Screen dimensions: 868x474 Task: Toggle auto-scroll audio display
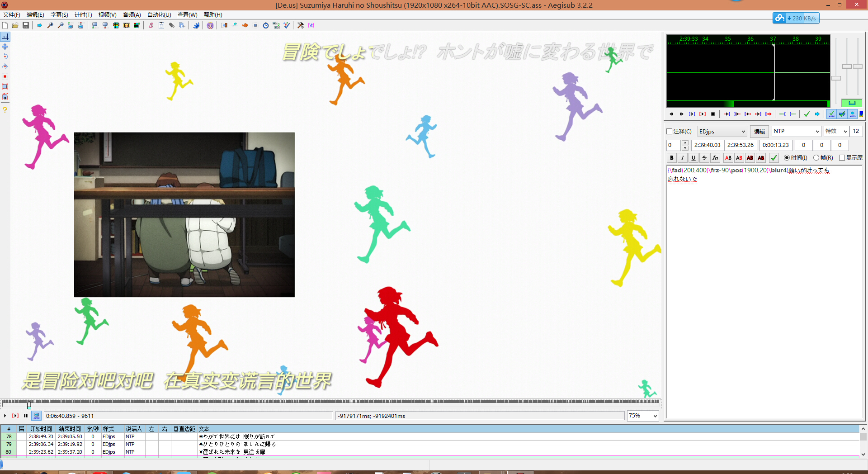pos(852,114)
